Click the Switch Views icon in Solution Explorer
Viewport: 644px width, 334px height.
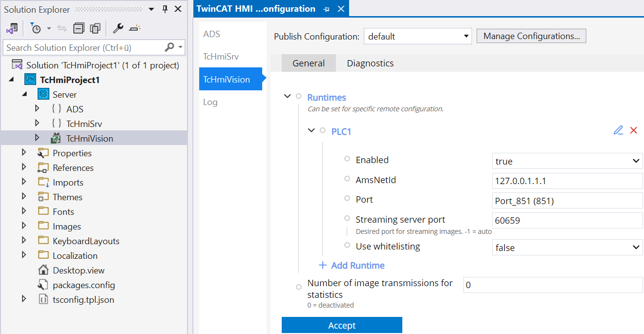12,28
